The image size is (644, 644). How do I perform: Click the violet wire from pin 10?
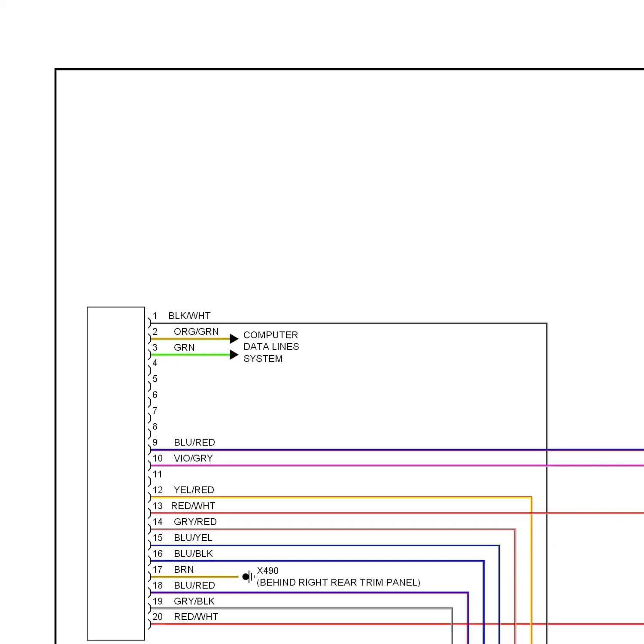point(397,465)
